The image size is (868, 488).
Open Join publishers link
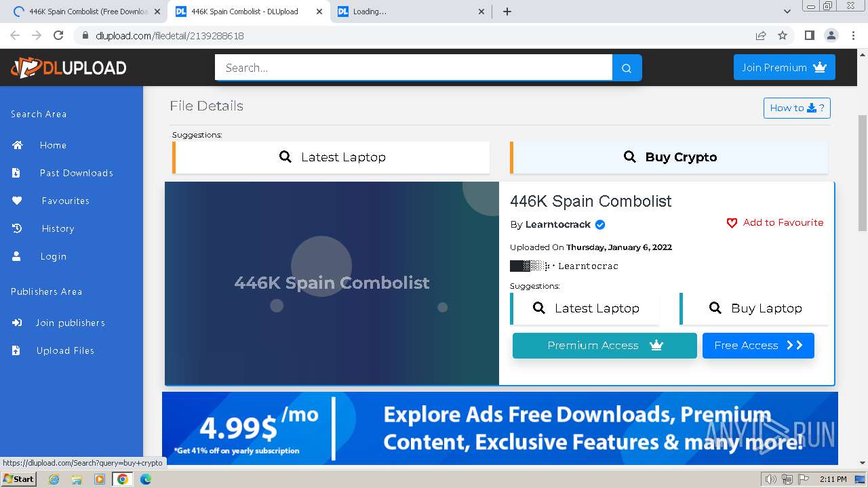tap(70, 323)
